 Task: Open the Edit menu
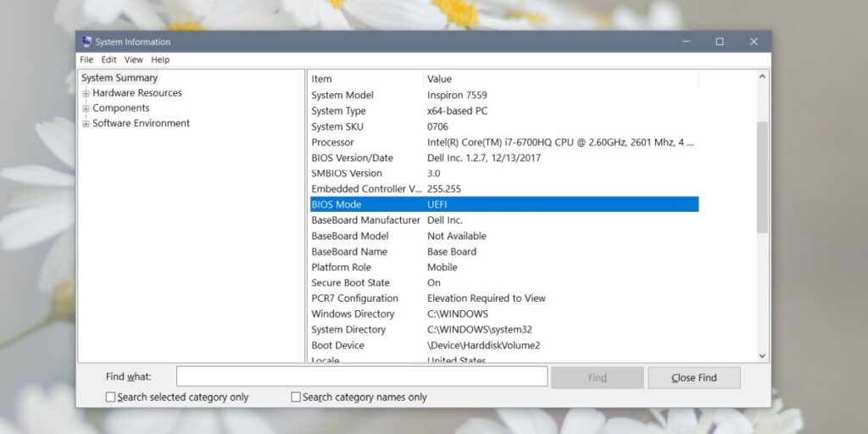pyautogui.click(x=108, y=60)
